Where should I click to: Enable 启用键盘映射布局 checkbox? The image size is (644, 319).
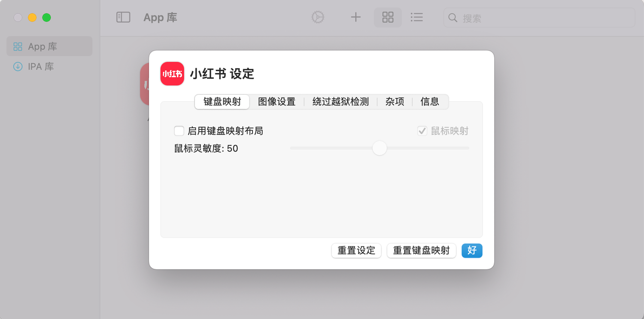(x=179, y=131)
